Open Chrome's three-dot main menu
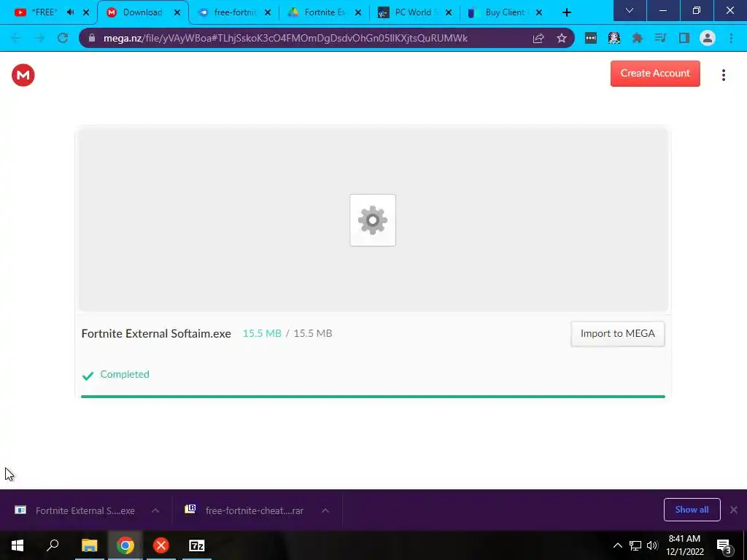 pyautogui.click(x=731, y=38)
